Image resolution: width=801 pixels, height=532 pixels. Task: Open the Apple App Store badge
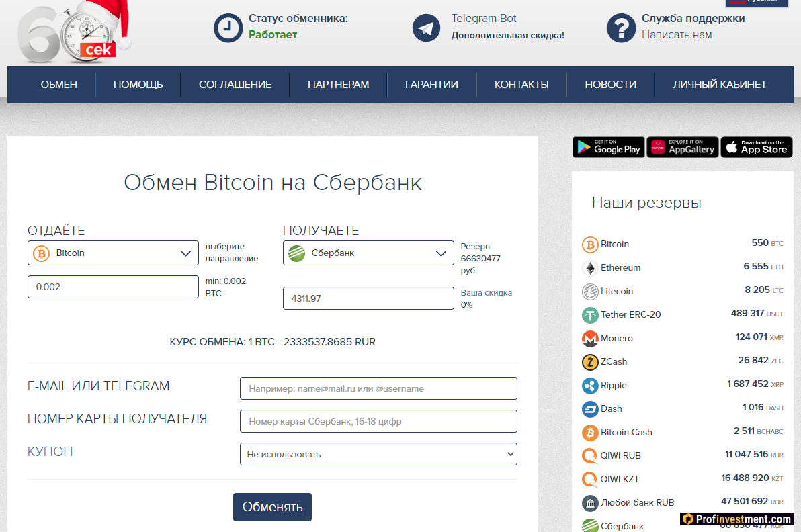point(757,147)
